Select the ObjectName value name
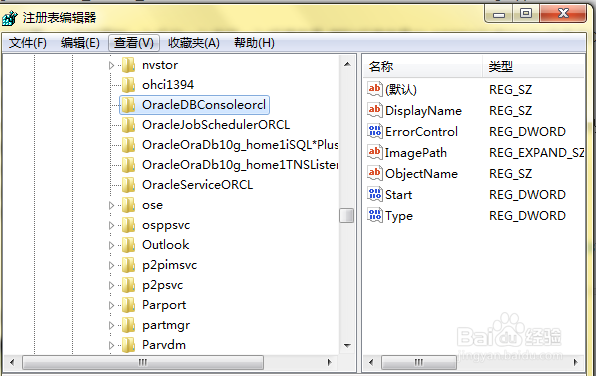This screenshot has width=596, height=376. 421,174
